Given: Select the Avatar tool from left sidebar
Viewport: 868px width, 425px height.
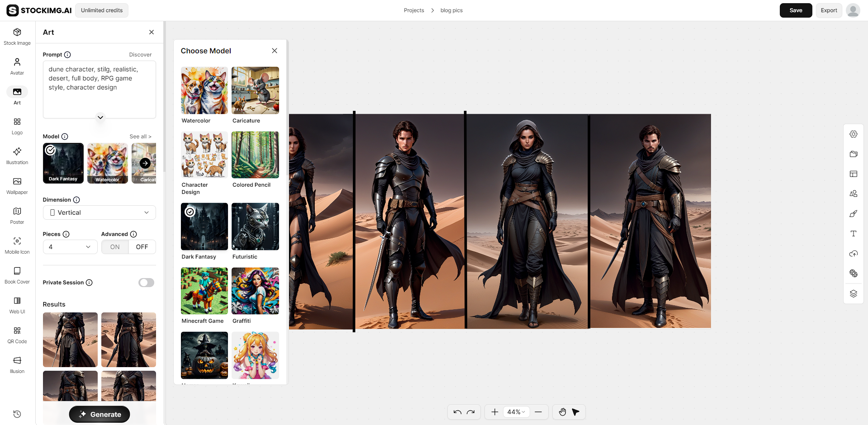Looking at the screenshot, I should [17, 66].
